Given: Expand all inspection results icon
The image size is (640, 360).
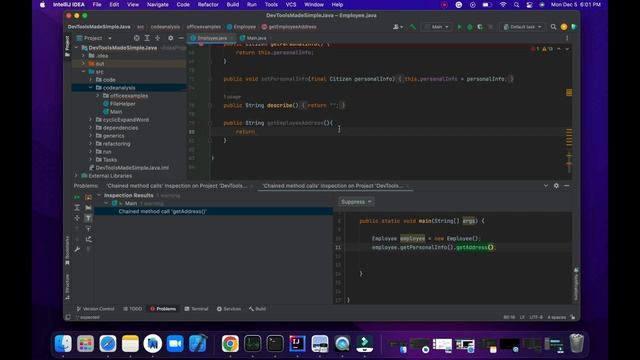Looking at the screenshot, I should [77, 208].
